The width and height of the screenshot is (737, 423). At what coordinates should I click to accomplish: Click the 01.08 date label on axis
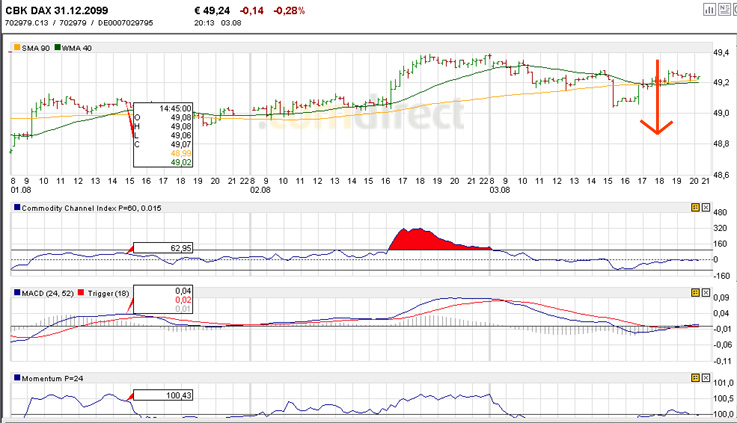point(21,190)
